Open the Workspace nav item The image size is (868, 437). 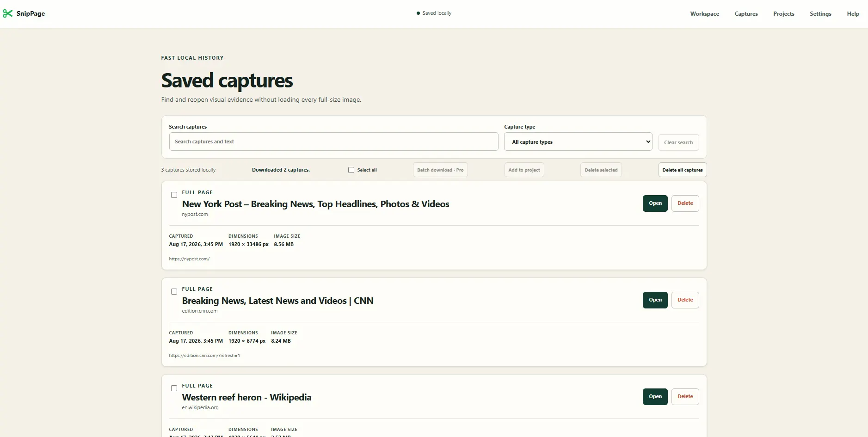[x=704, y=14]
